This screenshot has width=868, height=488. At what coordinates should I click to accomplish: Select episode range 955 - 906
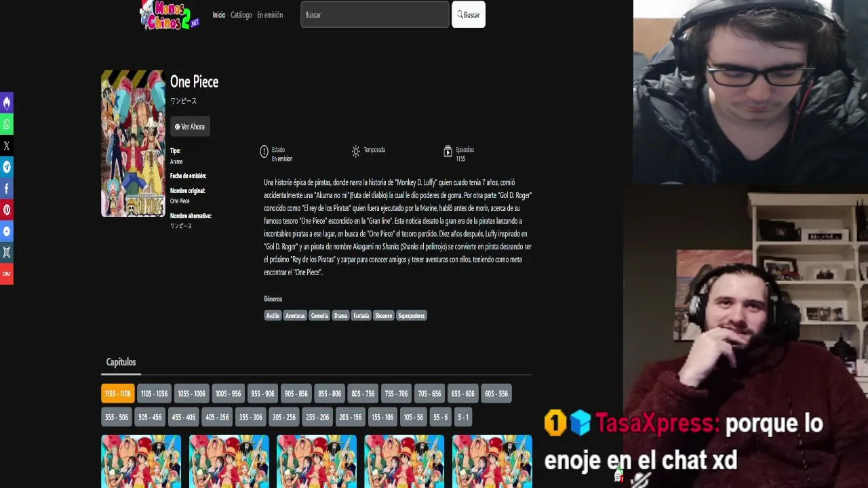[262, 394]
